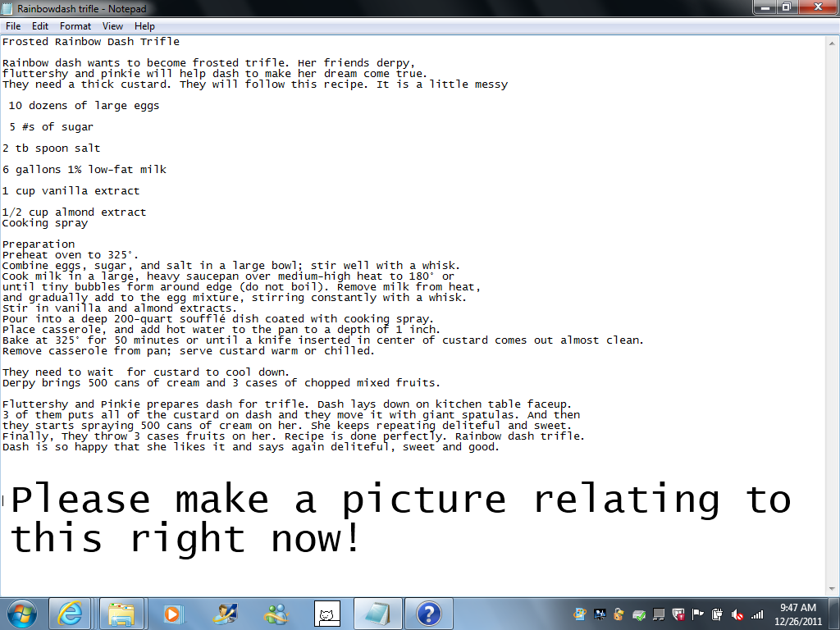840x630 pixels.
Task: Open Windows Media Player from taskbar
Action: click(173, 614)
